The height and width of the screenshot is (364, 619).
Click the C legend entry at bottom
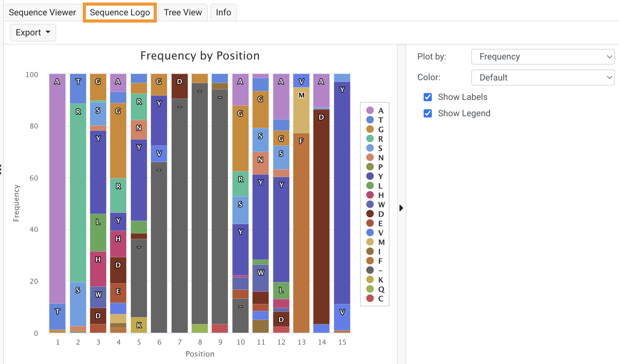tap(370, 299)
